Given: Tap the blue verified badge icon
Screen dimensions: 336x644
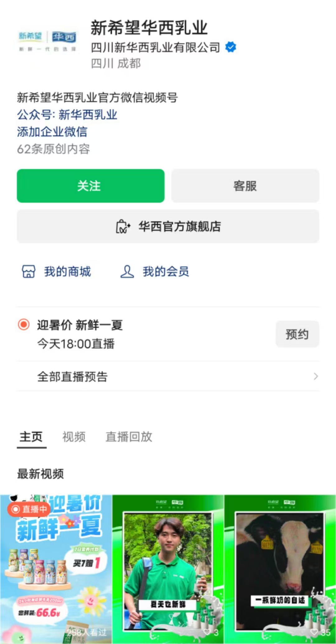Looking at the screenshot, I should (231, 47).
